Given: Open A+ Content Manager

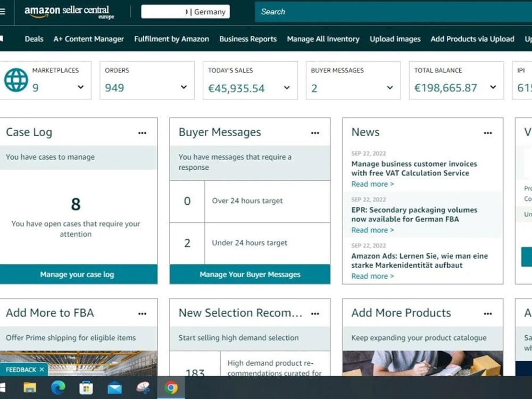Looking at the screenshot, I should point(88,39).
